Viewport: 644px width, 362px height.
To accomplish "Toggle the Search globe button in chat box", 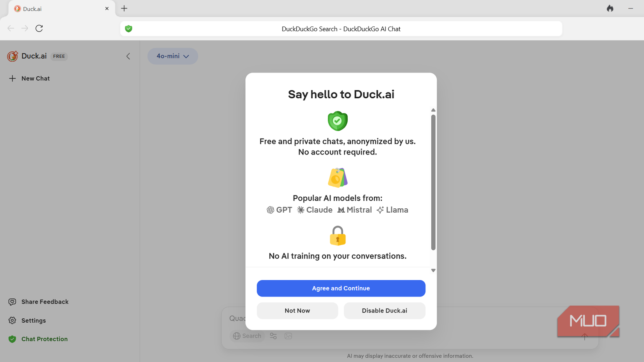I will (x=247, y=336).
